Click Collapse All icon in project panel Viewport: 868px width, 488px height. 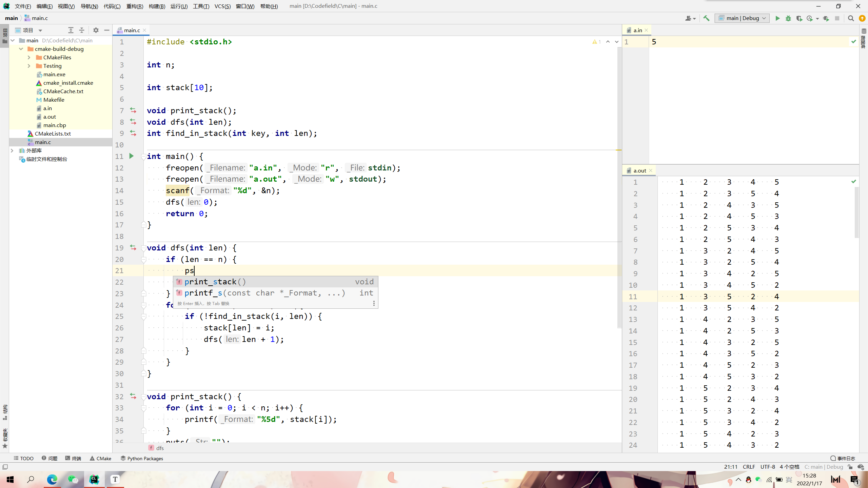[x=82, y=30]
